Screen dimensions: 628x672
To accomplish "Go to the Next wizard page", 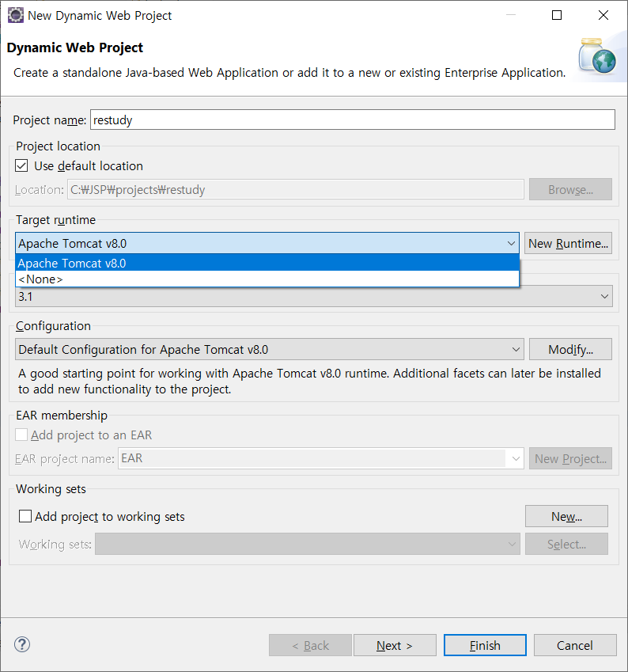I will click(395, 645).
